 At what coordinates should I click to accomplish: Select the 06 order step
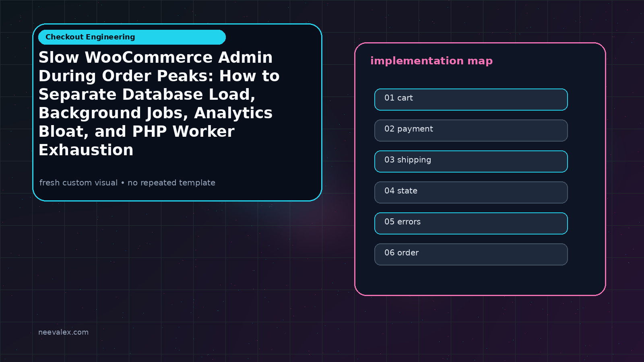(471, 254)
